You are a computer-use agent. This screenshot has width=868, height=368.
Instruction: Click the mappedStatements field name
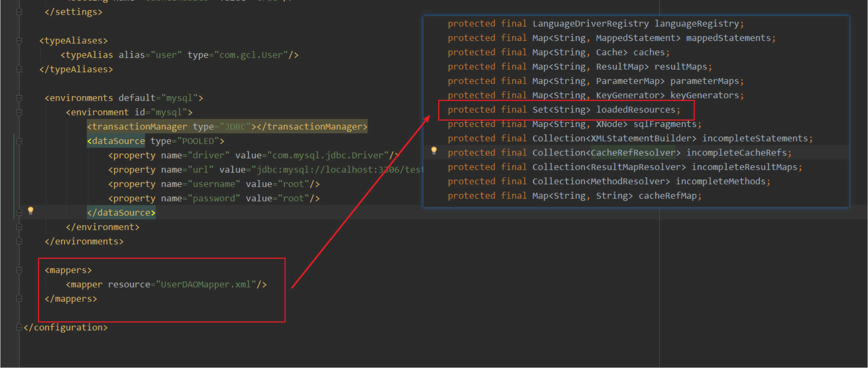coord(728,38)
